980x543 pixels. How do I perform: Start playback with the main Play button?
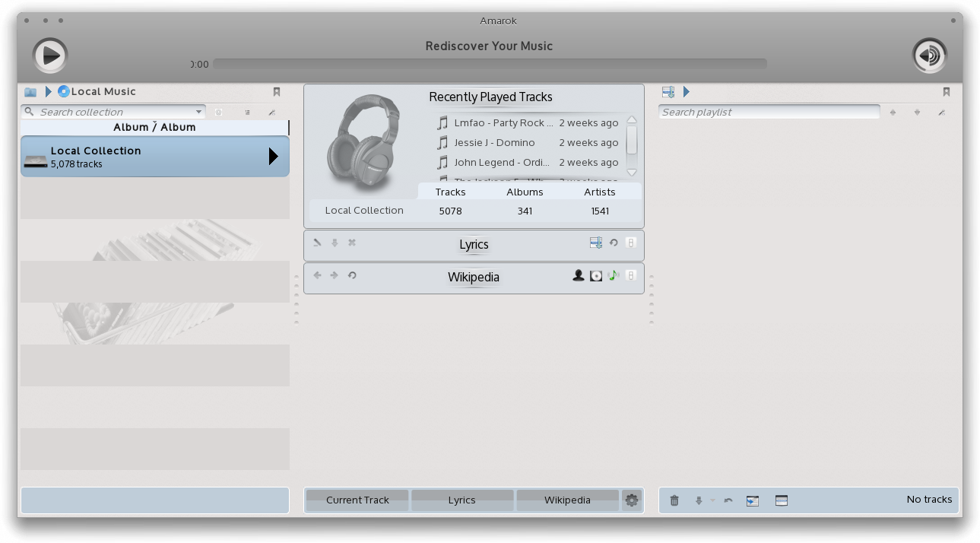point(50,56)
